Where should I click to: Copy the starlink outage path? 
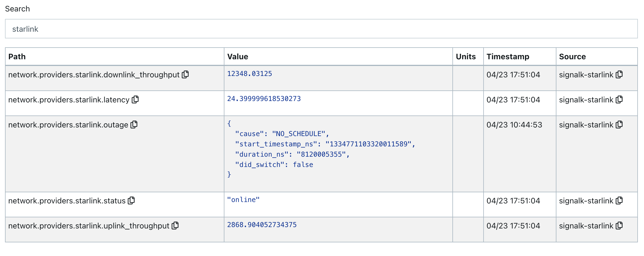coord(134,125)
